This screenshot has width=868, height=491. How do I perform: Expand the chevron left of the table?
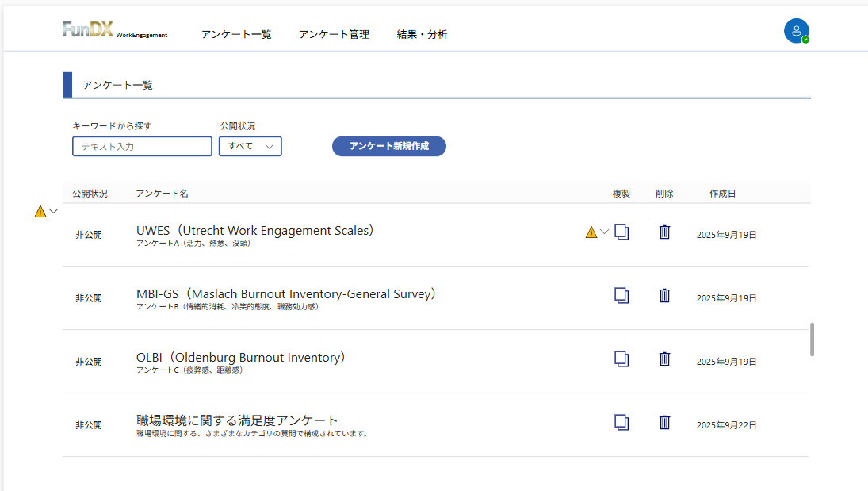pos(54,211)
